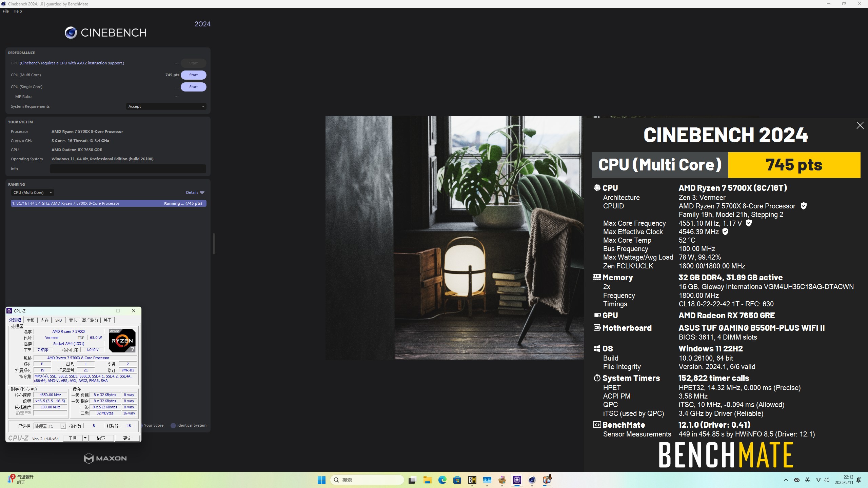Click the Max Effective Clock shield icon

(x=725, y=231)
